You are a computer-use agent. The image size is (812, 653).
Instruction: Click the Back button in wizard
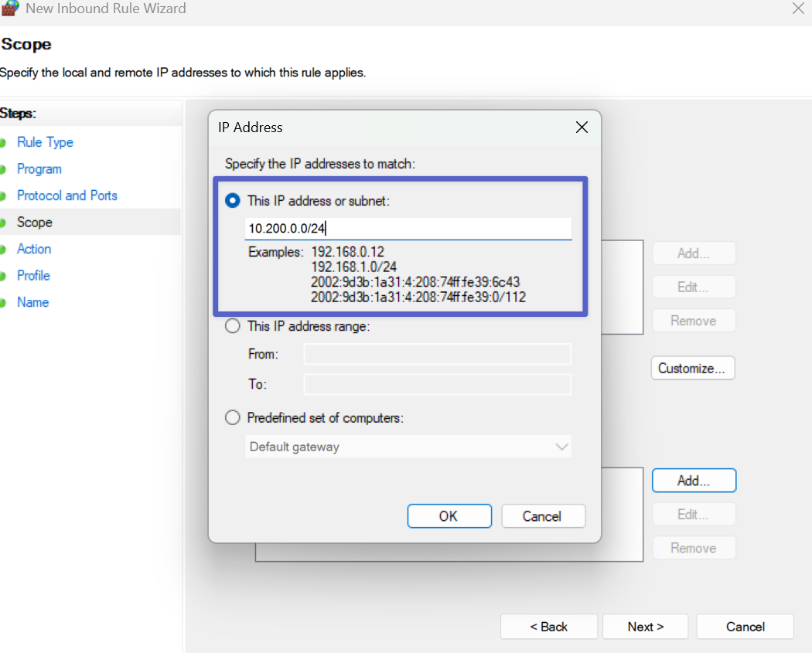(x=548, y=627)
